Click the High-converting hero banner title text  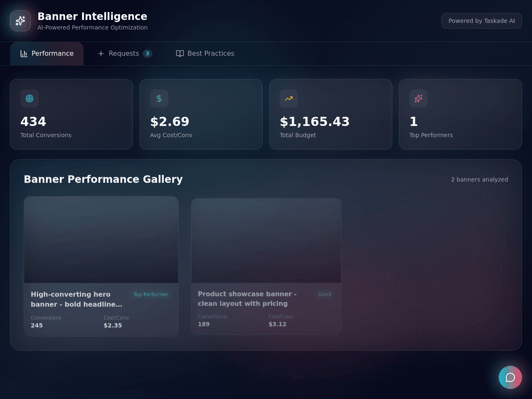(76, 299)
